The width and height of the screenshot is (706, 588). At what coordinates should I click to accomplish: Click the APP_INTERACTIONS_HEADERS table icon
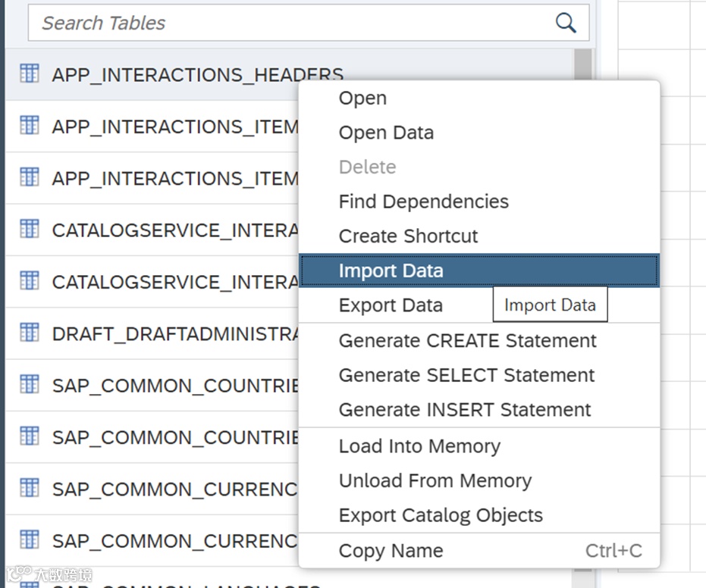30,73
